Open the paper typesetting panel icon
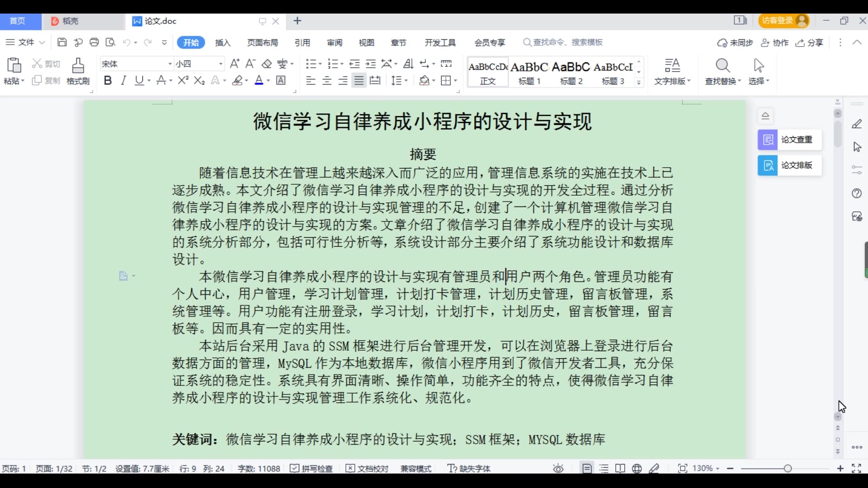This screenshot has width=868, height=488. pos(768,165)
